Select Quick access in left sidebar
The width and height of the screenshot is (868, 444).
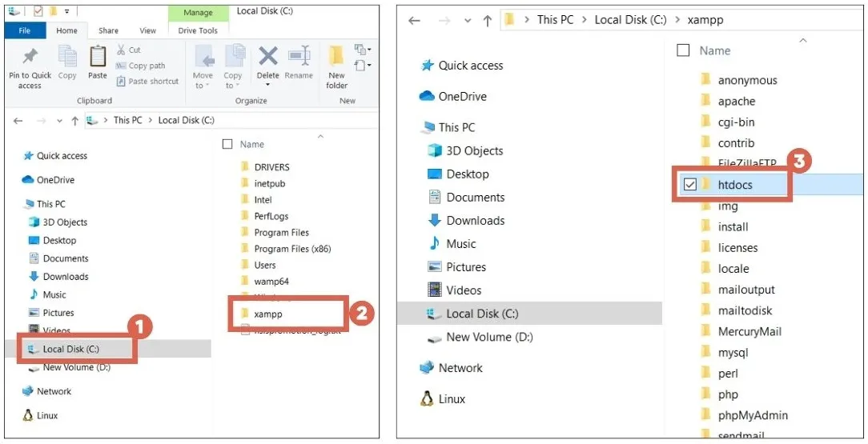tap(55, 156)
